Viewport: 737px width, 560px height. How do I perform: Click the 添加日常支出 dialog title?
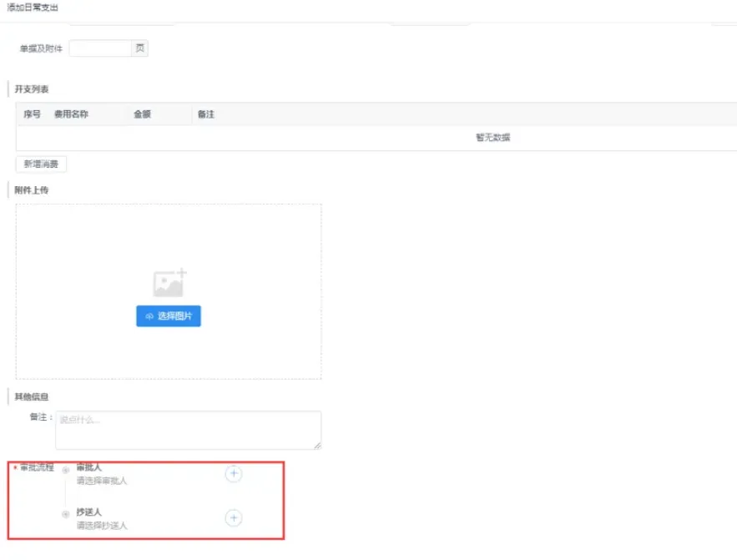33,8
